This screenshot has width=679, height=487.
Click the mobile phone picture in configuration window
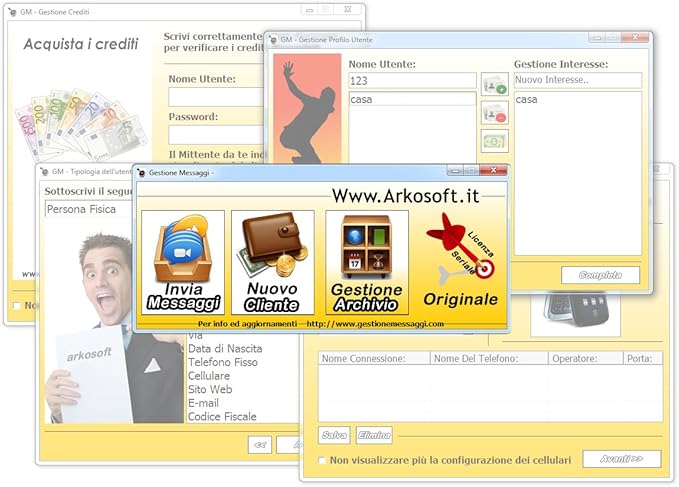(x=576, y=314)
